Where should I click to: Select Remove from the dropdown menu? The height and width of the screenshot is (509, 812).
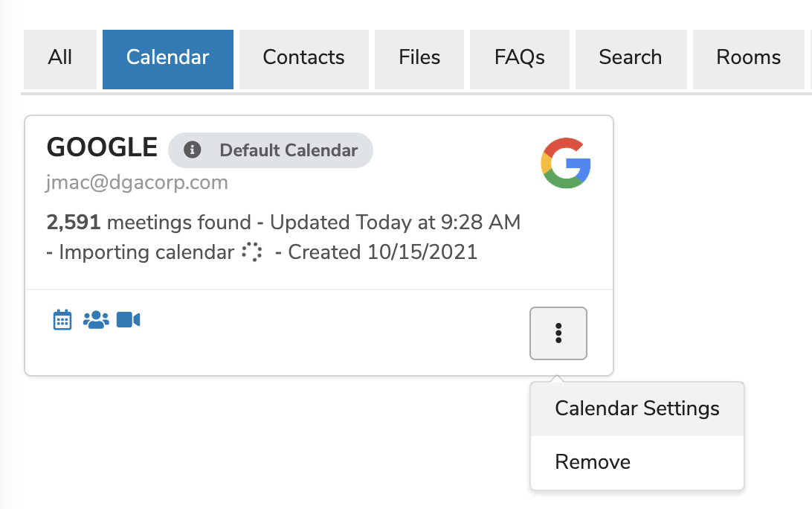[593, 462]
